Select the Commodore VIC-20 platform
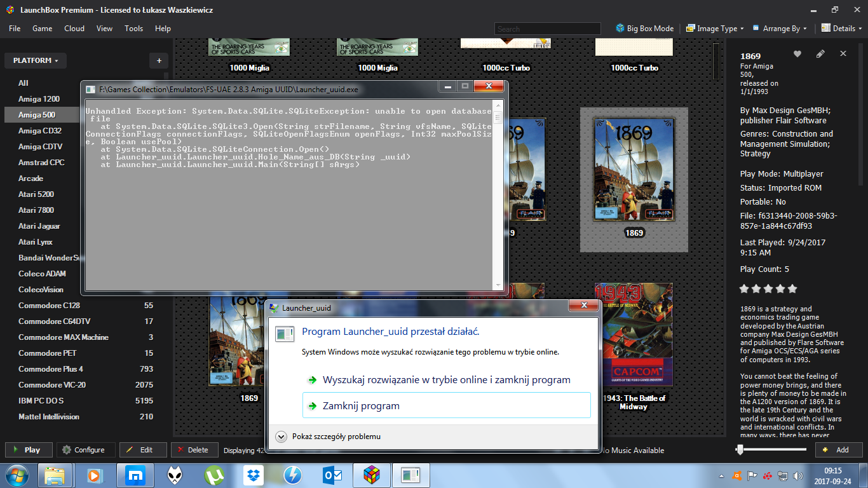868x488 pixels. coord(85,385)
